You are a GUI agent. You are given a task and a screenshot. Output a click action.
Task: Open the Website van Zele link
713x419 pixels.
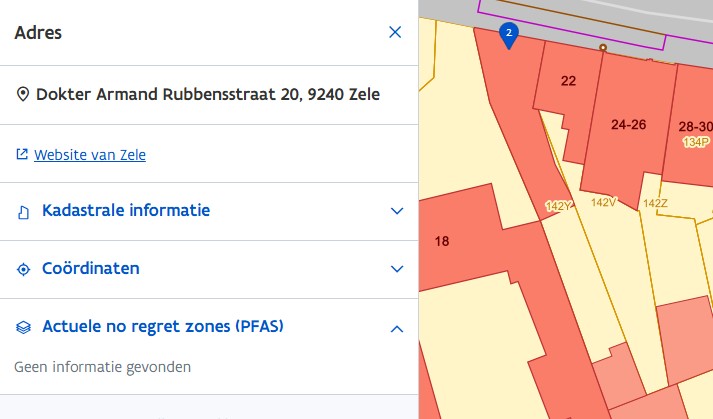point(90,155)
